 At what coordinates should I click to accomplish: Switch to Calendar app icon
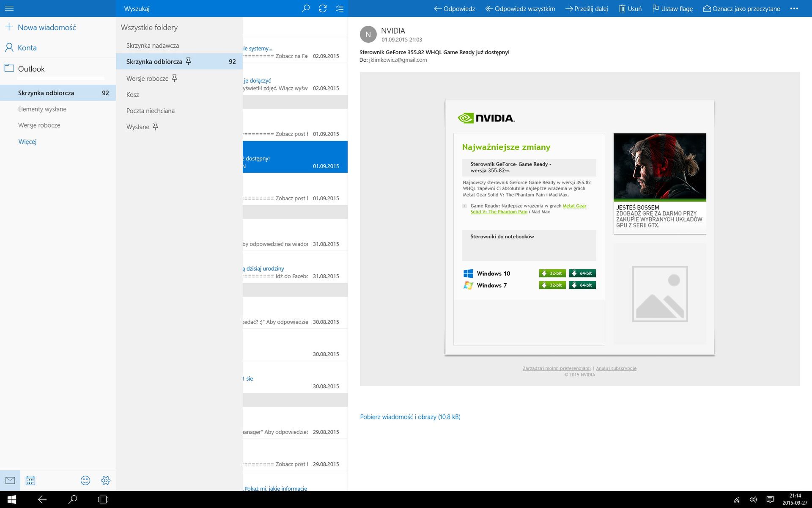(30, 480)
